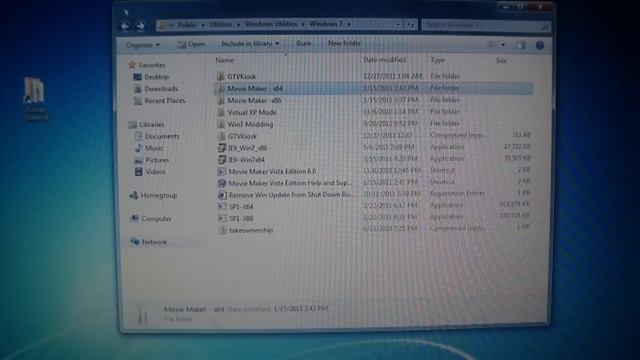The height and width of the screenshot is (360, 640).
Task: Open Videos library in the navigation pane
Action: [150, 172]
